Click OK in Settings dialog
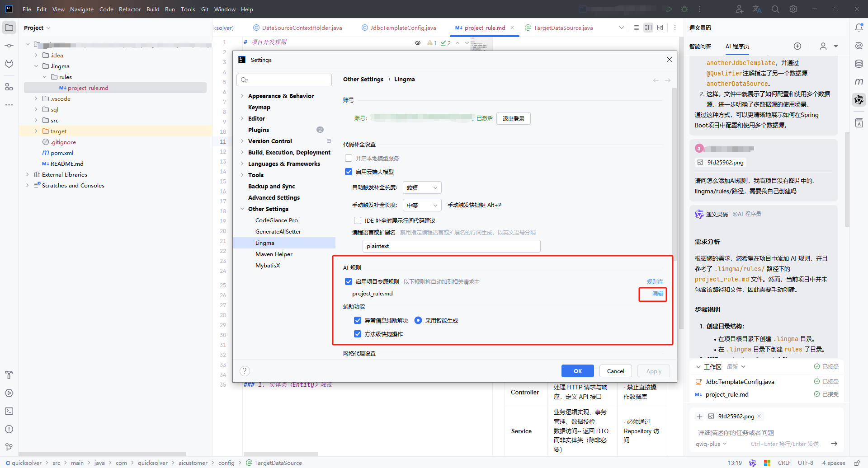This screenshot has height=468, width=868. pyautogui.click(x=578, y=371)
